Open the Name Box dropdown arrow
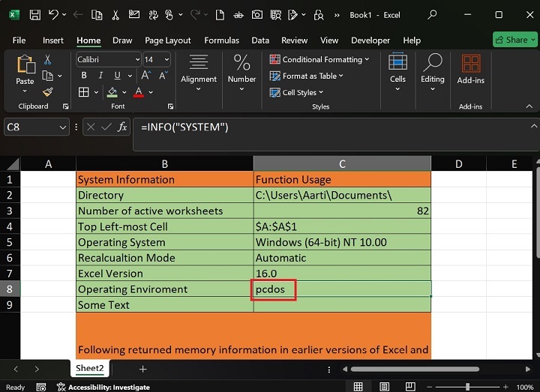Screen dimensions: 540x392 pyautogui.click(x=63, y=127)
